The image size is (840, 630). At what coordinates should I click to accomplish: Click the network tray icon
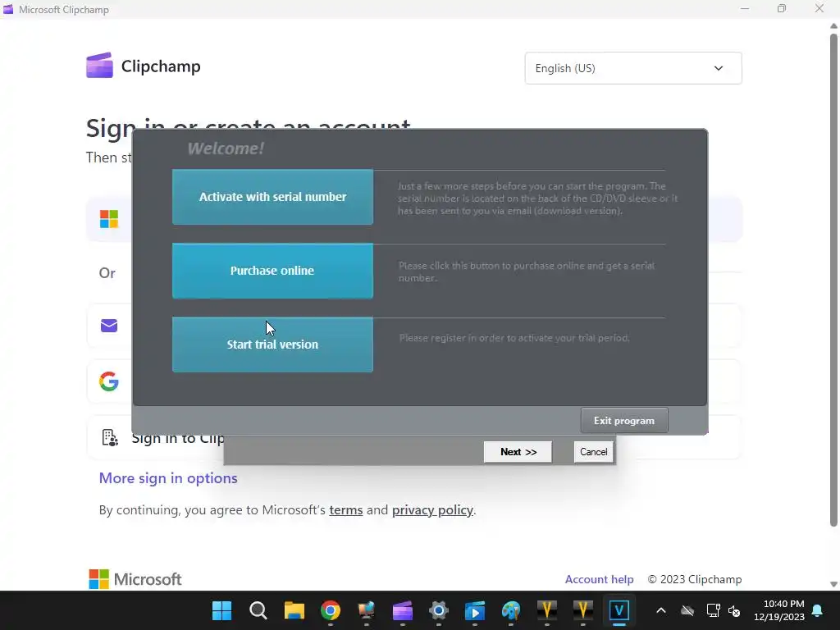point(713,610)
